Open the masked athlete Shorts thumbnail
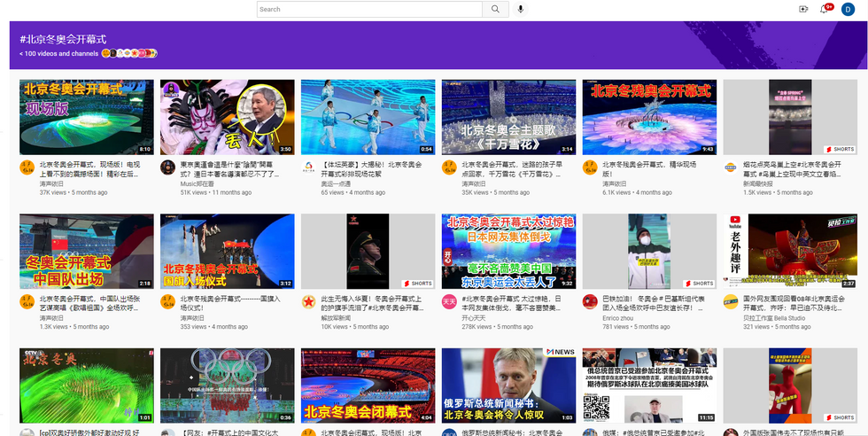868x436 pixels. coord(649,252)
